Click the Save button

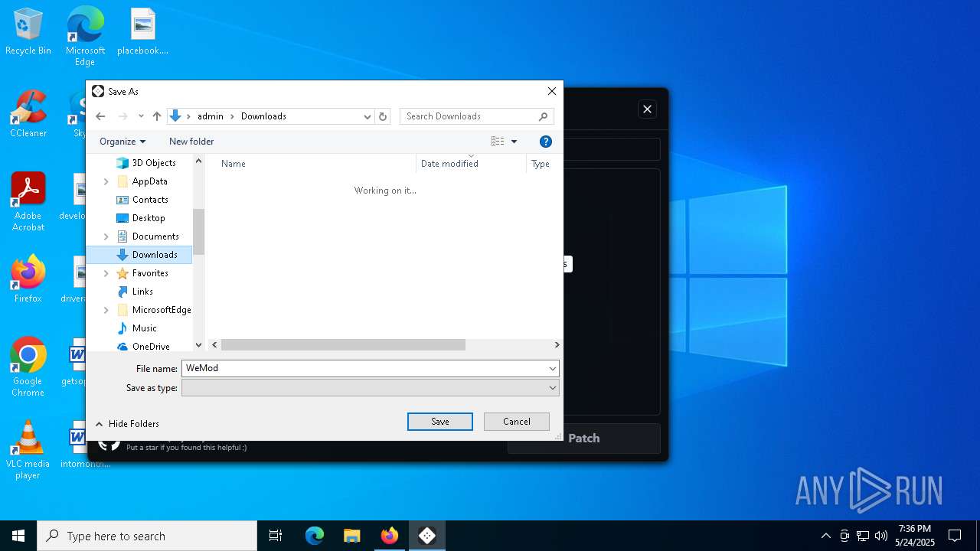click(440, 422)
